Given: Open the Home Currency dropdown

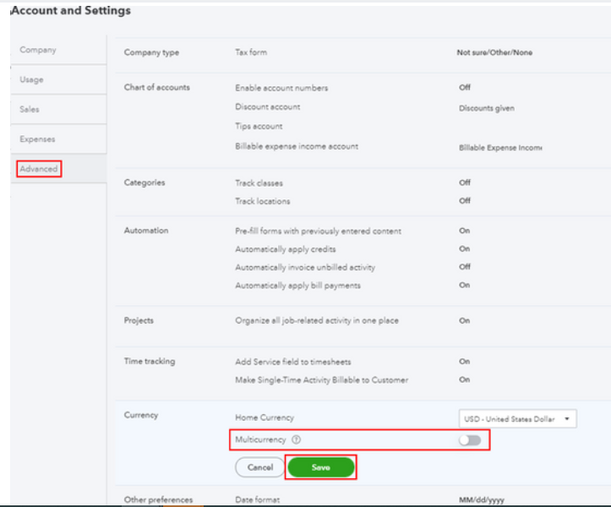Looking at the screenshot, I should coord(517,419).
